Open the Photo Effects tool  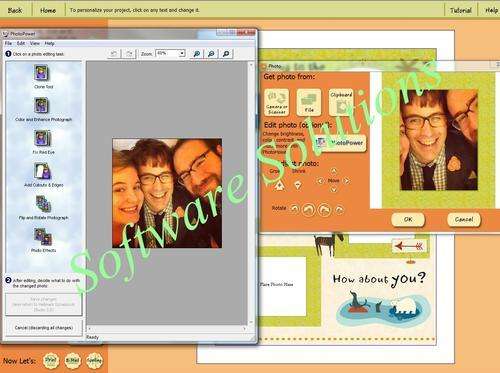(x=43, y=236)
